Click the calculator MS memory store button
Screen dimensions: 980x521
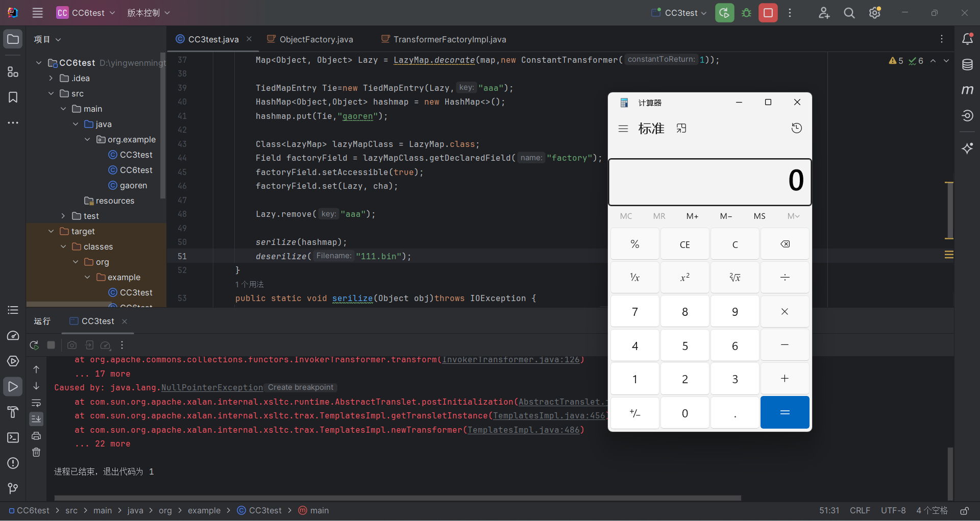(x=759, y=216)
